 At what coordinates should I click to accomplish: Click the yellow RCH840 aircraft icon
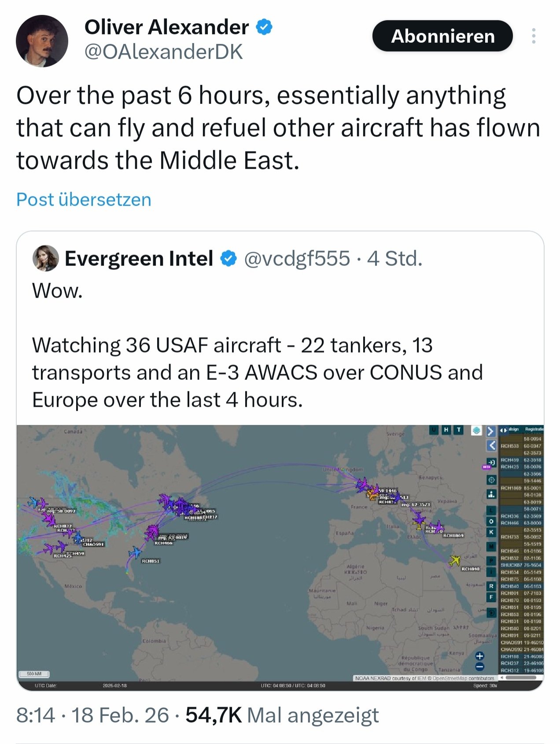pos(455,560)
